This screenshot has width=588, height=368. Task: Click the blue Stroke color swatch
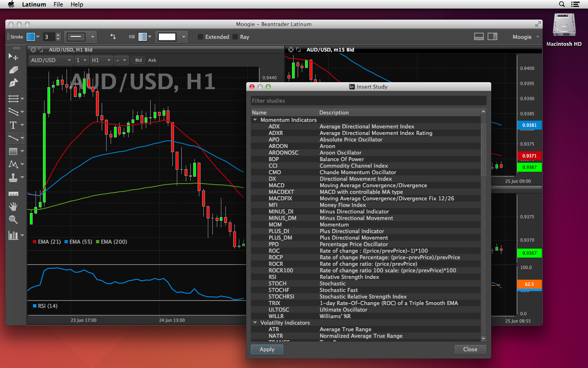[31, 37]
